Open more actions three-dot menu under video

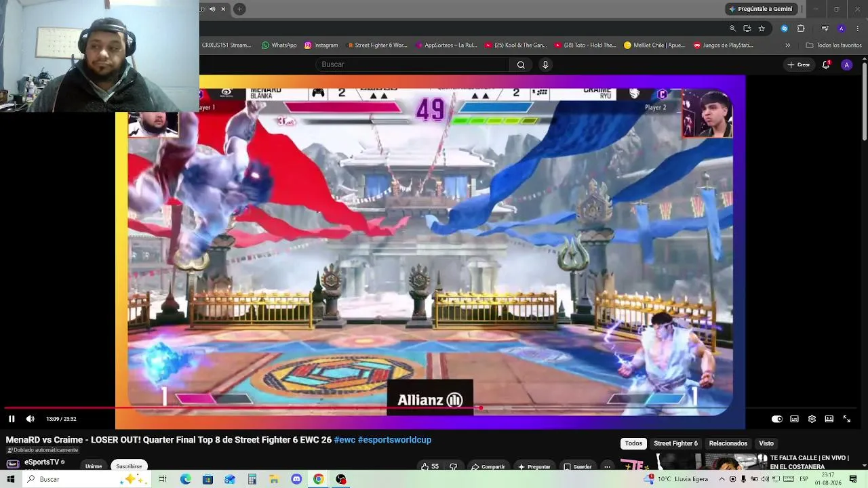coord(608,466)
